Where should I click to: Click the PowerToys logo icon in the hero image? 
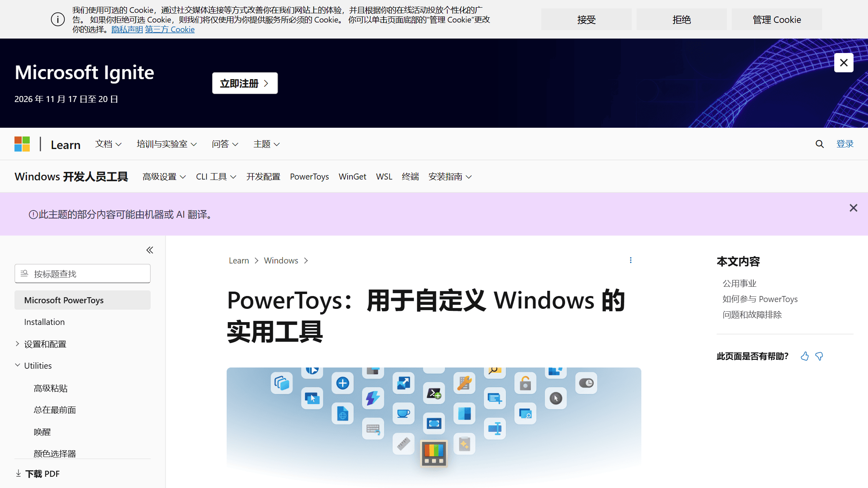click(x=434, y=454)
